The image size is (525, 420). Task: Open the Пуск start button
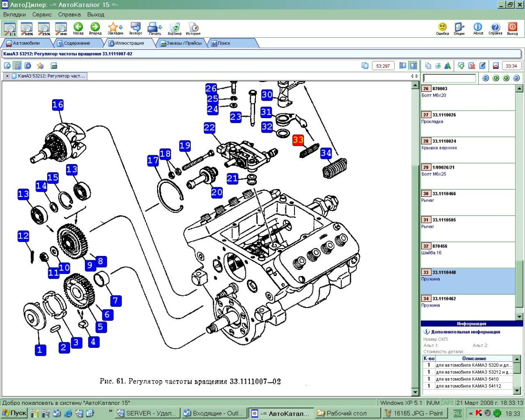[x=14, y=413]
